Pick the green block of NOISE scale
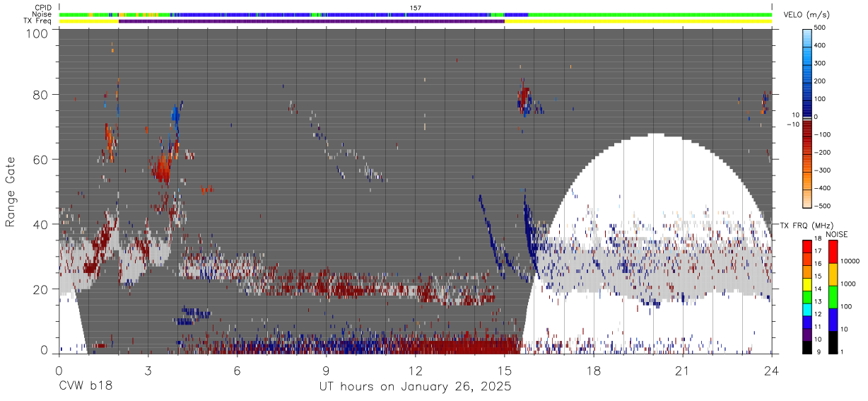This screenshot has width=868, height=401. coord(832,296)
